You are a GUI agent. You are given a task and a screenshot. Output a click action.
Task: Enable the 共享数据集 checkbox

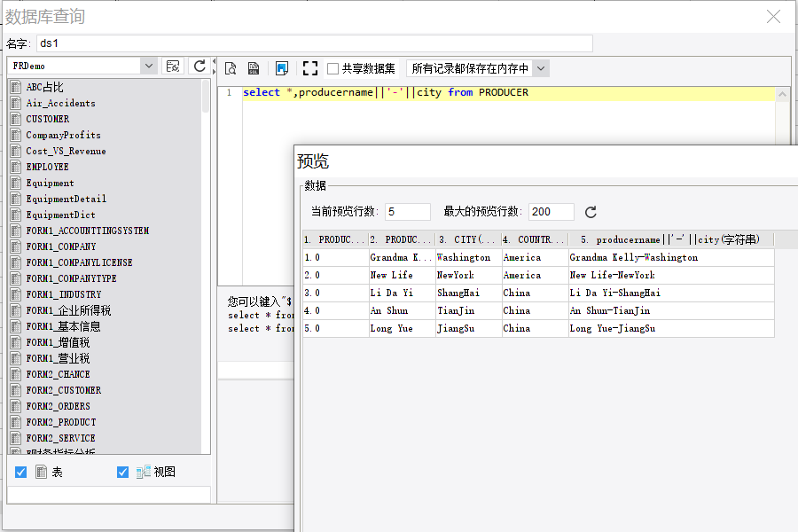click(332, 69)
